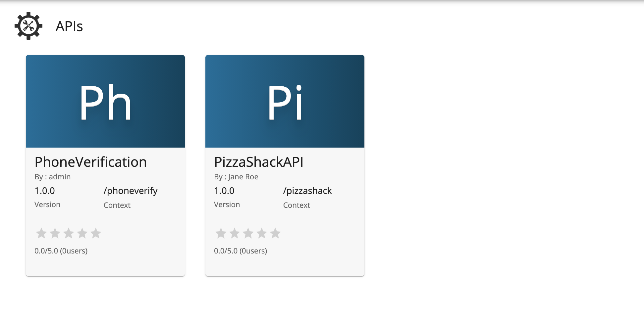The width and height of the screenshot is (644, 319).
Task: Rate PizzaShackAPI four stars
Action: [261, 233]
